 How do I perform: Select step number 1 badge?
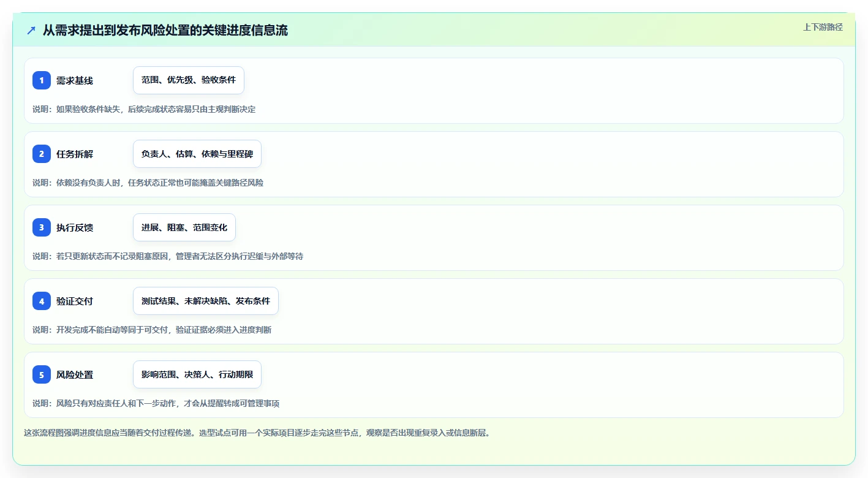coord(42,80)
